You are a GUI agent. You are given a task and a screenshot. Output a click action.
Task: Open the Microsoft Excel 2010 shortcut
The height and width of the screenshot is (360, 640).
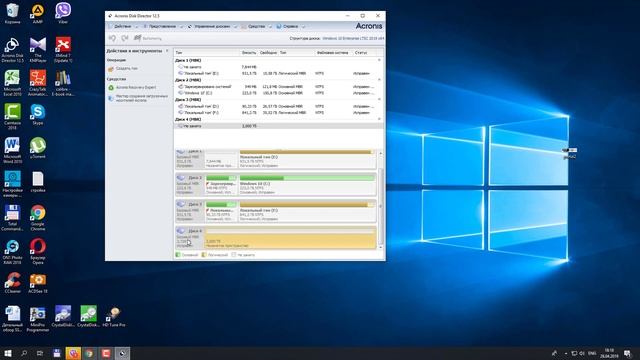pyautogui.click(x=12, y=83)
